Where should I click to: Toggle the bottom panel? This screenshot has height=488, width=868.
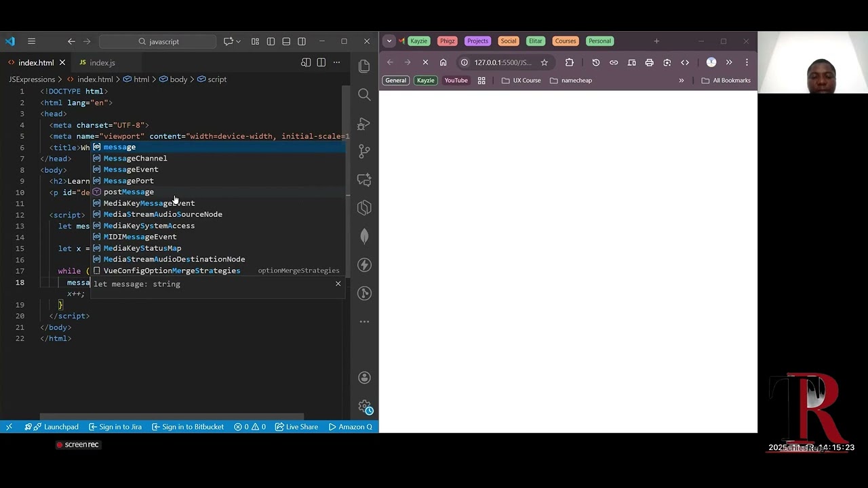coord(286,41)
